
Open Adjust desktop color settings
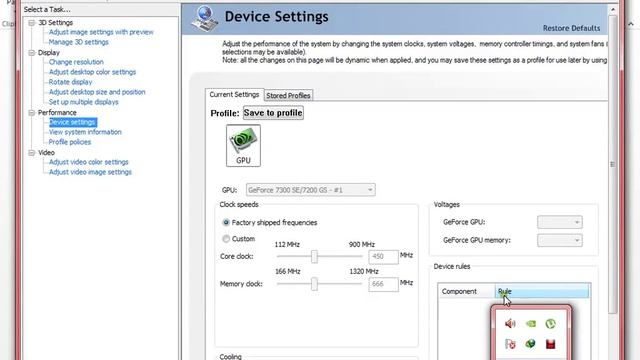tap(92, 72)
